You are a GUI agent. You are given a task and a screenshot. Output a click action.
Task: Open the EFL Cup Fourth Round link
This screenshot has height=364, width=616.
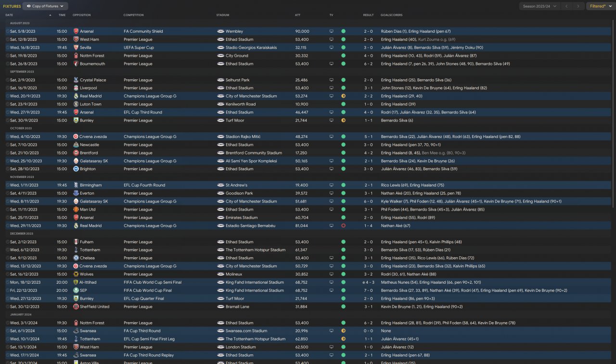pos(144,185)
